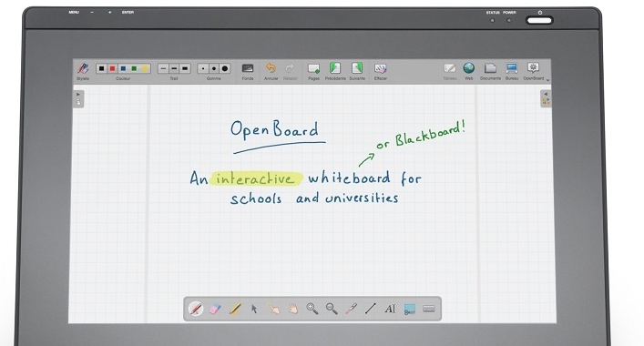This screenshot has height=346, width=644.
Task: Select the Pen tool in bottom palette
Action: pyautogui.click(x=196, y=309)
